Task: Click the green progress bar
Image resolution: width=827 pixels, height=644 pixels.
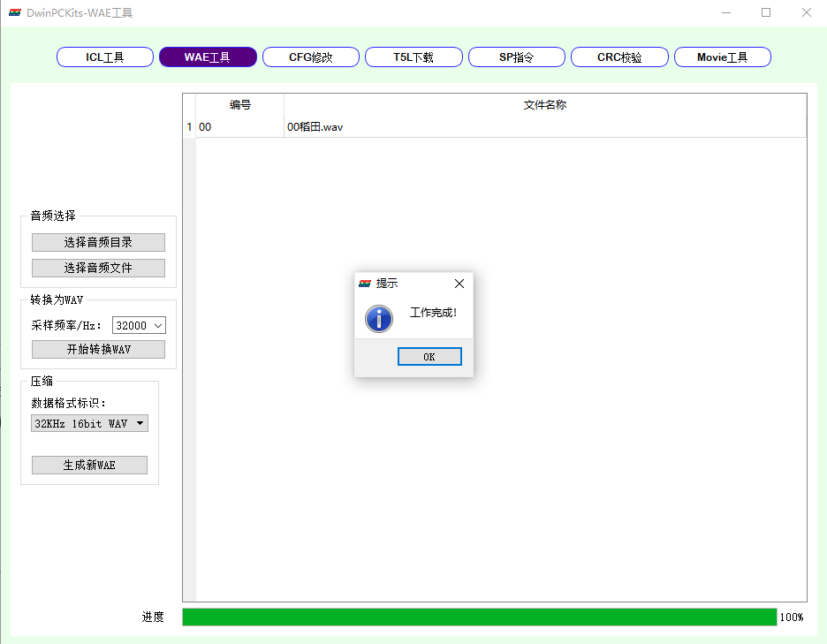Action: 479,617
